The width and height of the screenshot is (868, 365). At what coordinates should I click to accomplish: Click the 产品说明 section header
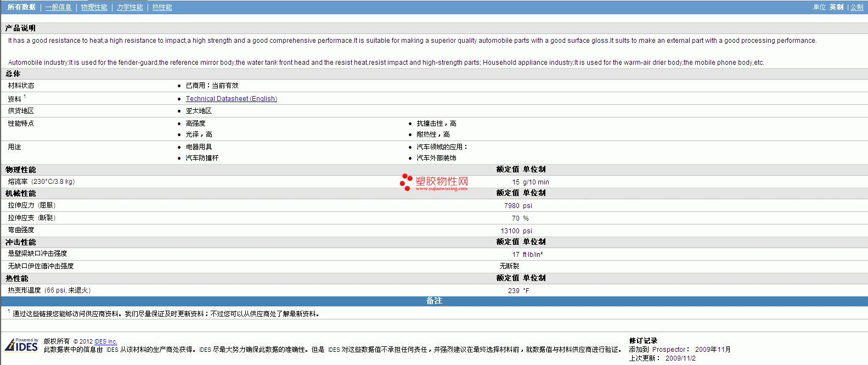20,28
